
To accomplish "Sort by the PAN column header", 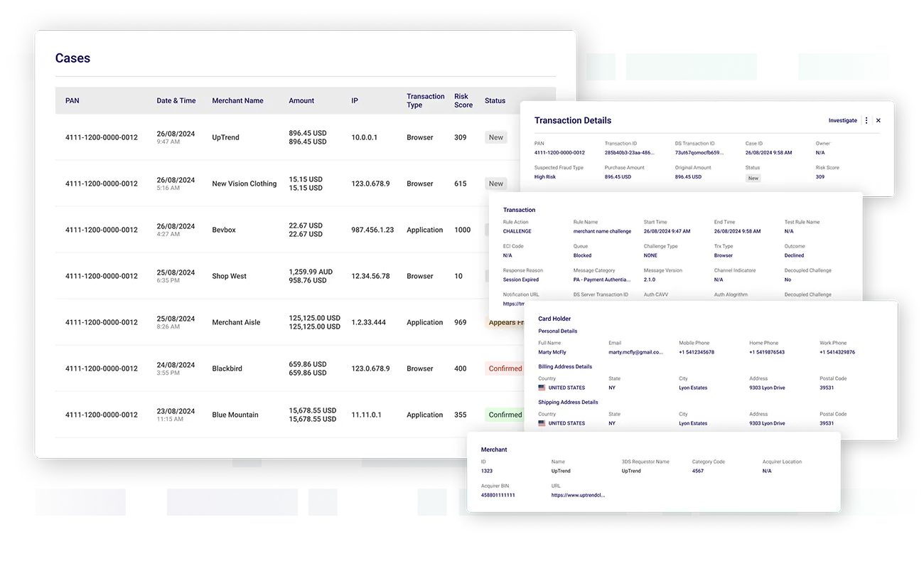I will [72, 101].
